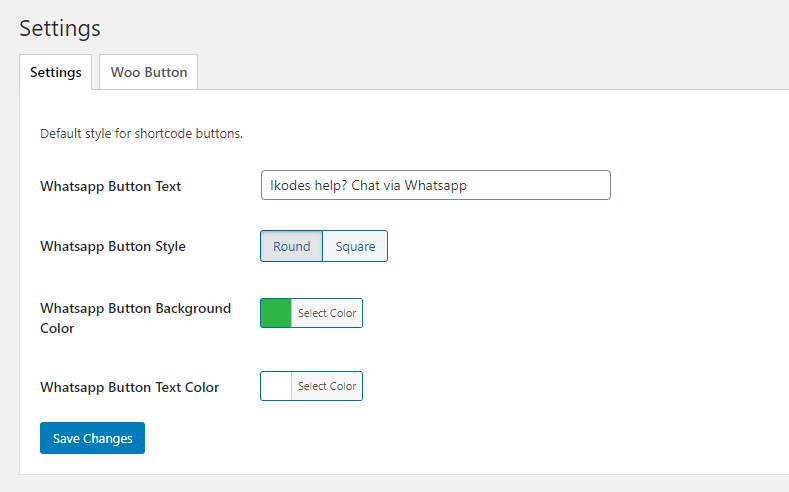Open Select Color for text color

(327, 386)
